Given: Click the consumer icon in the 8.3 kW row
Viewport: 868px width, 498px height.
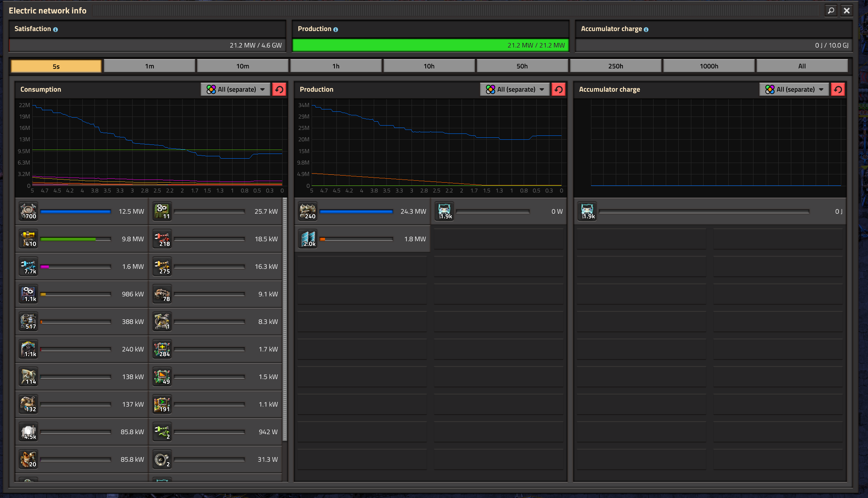Looking at the screenshot, I should pos(162,322).
